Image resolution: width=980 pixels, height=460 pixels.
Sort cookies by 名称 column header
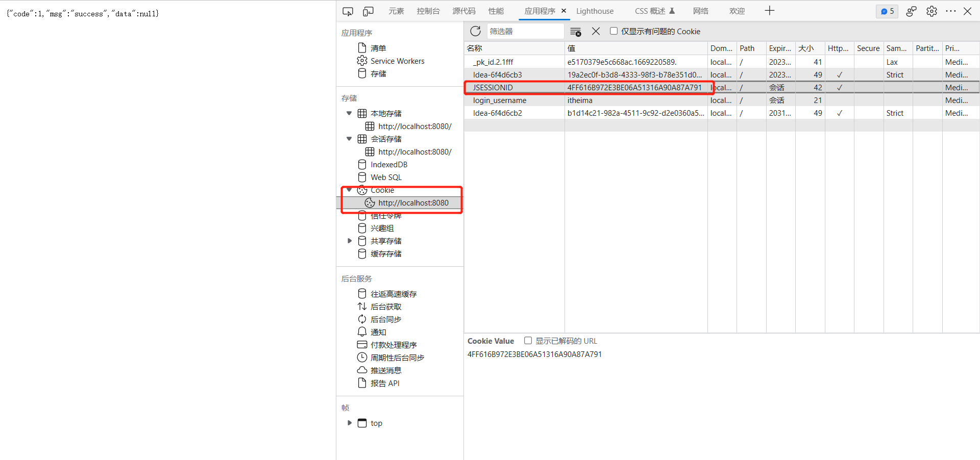514,48
